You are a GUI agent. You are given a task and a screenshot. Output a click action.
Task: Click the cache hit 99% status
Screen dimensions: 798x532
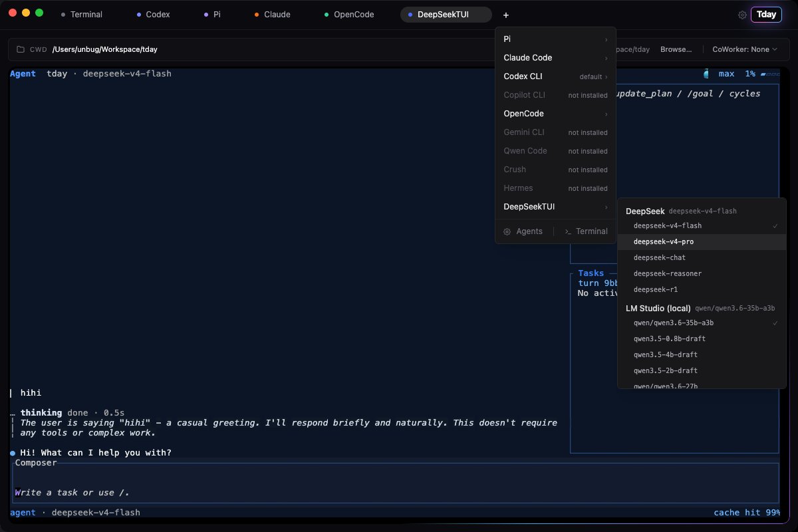(747, 513)
